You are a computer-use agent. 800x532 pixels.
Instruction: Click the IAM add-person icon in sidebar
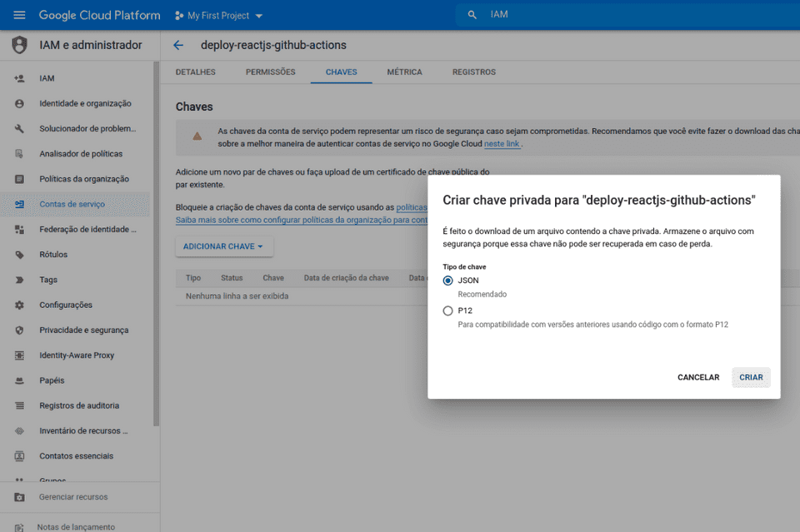[19, 78]
